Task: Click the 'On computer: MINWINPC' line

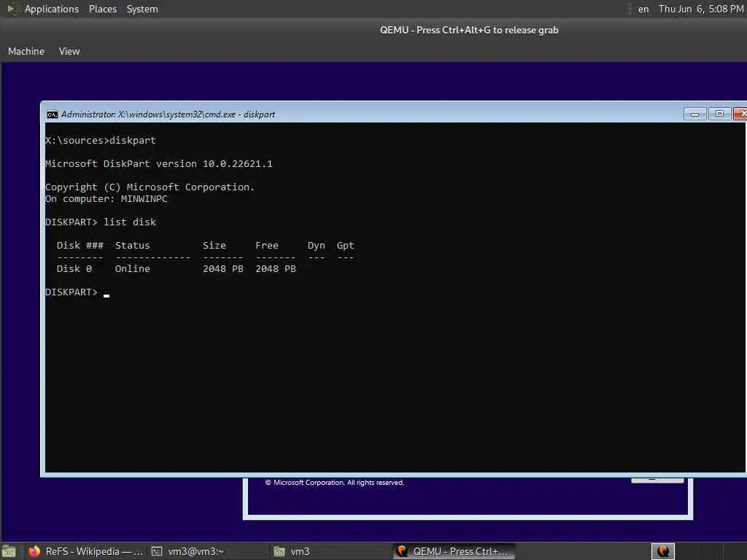Action: (x=107, y=199)
